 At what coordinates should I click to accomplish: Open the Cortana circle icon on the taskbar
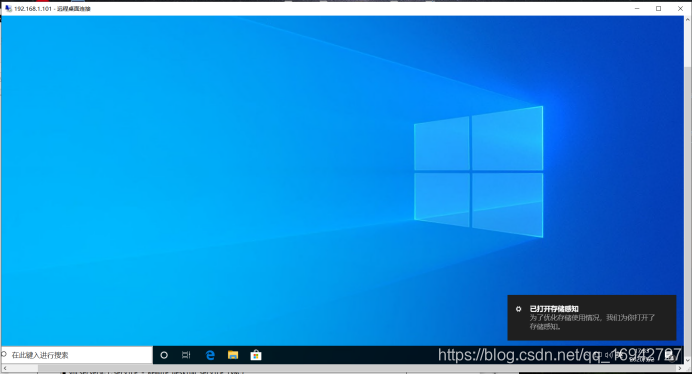coord(164,355)
